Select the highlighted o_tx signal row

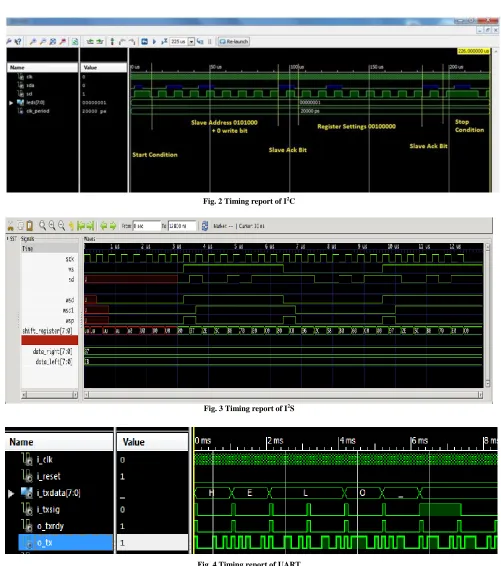[65, 543]
